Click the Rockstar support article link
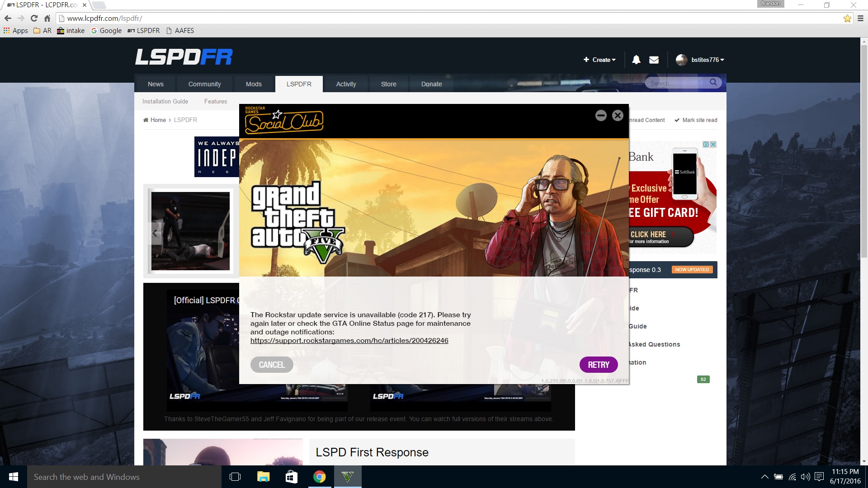Image resolution: width=868 pixels, height=488 pixels. tap(349, 341)
